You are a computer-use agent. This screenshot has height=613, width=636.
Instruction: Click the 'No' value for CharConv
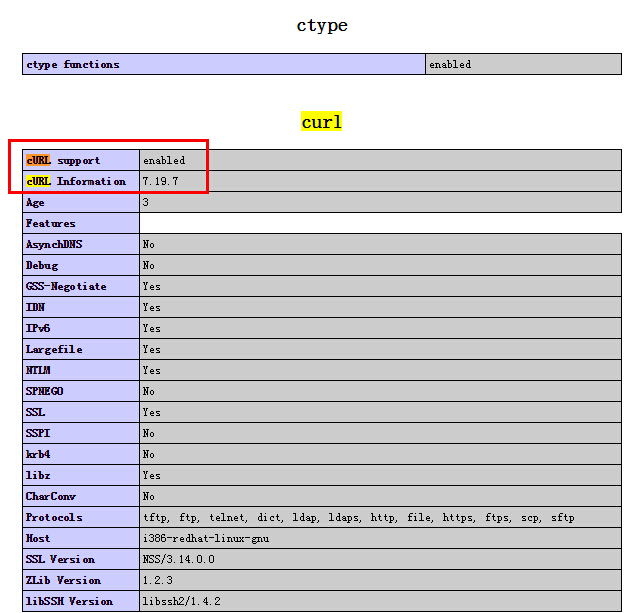pos(148,497)
